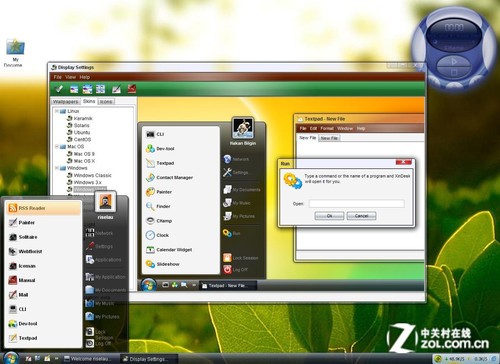Viewport: 500px width, 364px height.
Task: Switch to the Icons tab
Action: tap(106, 102)
